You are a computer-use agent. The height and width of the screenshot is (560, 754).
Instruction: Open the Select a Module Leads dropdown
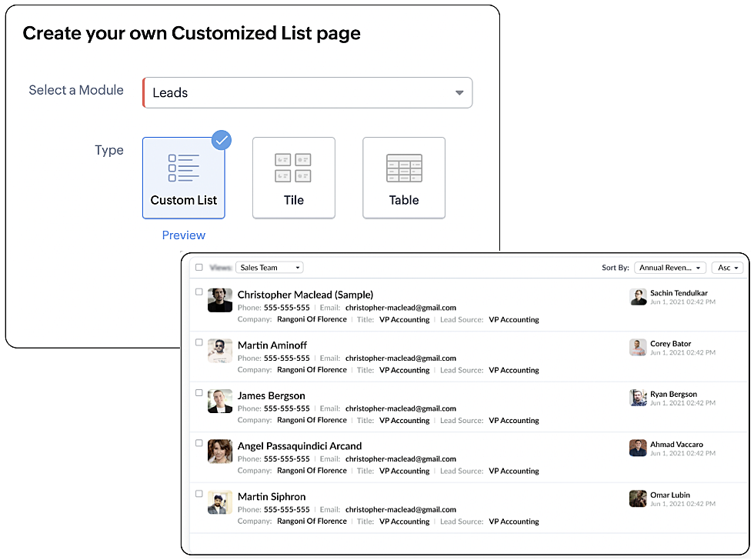(x=308, y=93)
